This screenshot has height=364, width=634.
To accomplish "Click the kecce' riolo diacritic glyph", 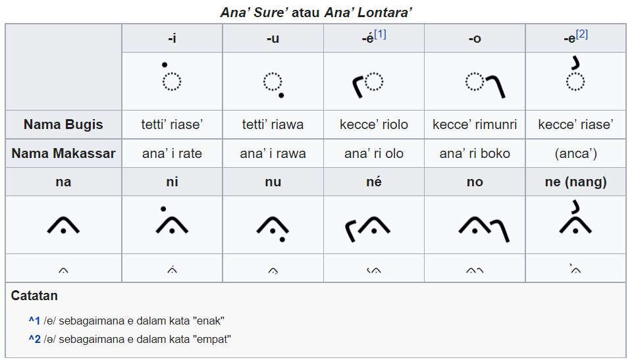I will (x=368, y=85).
